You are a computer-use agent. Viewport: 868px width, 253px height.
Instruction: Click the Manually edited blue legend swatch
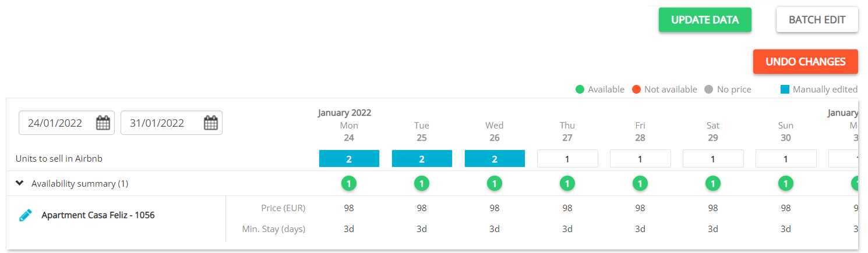pos(785,90)
